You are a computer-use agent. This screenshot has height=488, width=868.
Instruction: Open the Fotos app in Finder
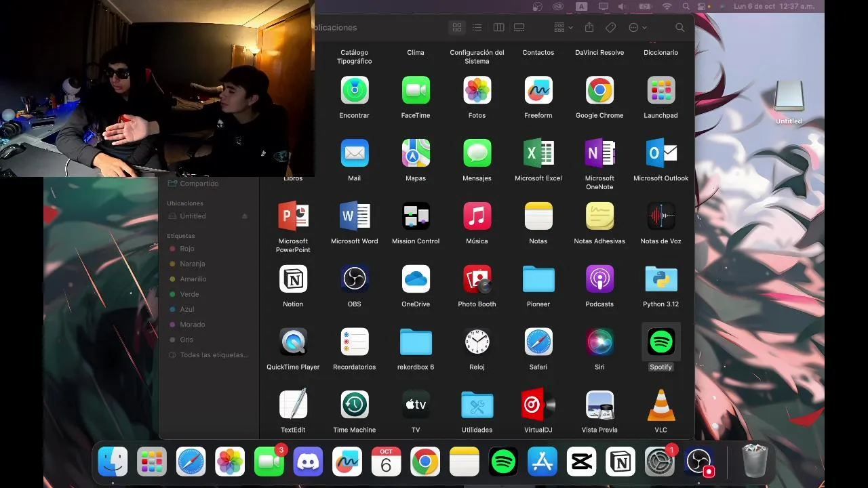477,90
